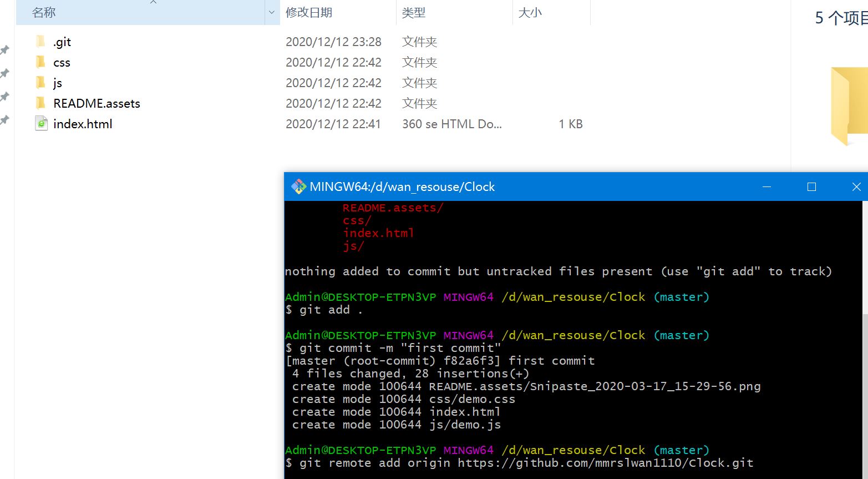
Task: Select the css folder icon
Action: tap(40, 62)
